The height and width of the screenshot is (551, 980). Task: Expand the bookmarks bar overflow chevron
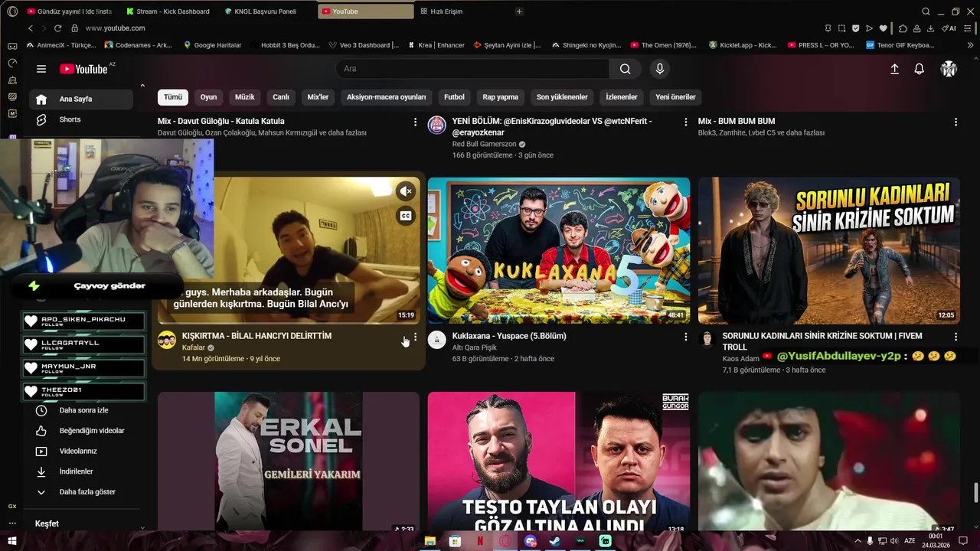pos(971,45)
